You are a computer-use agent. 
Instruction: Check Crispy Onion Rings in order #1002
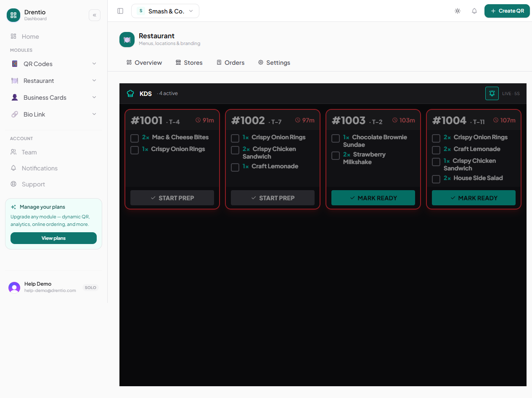[235, 138]
